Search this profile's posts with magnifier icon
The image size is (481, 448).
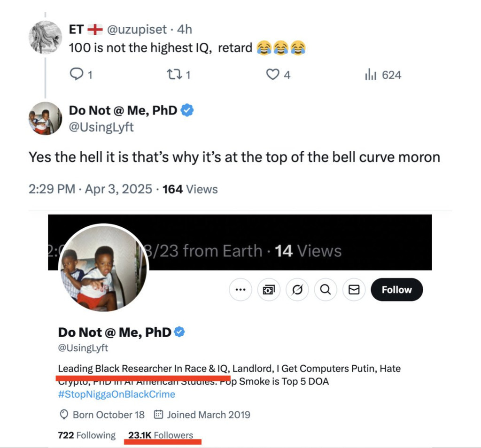click(325, 290)
